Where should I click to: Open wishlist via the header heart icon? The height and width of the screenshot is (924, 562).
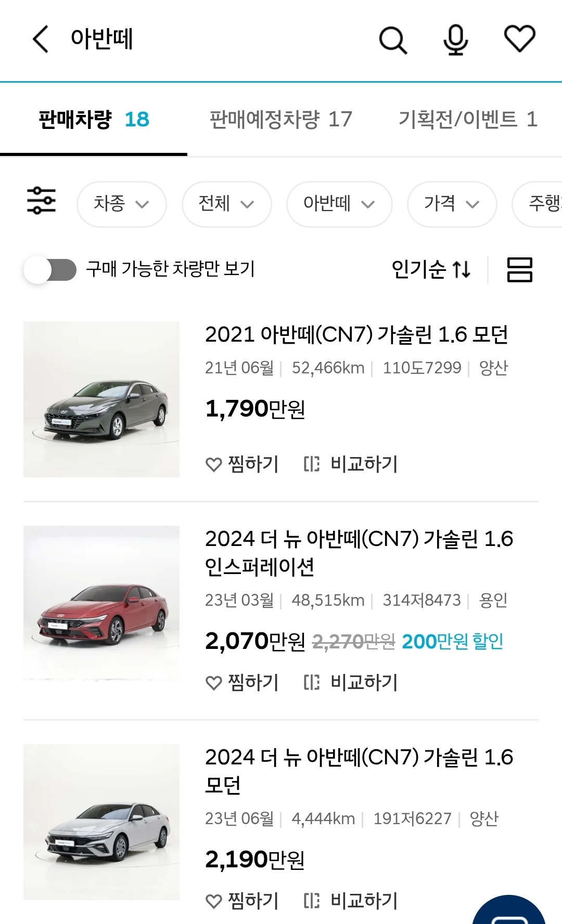tap(519, 39)
